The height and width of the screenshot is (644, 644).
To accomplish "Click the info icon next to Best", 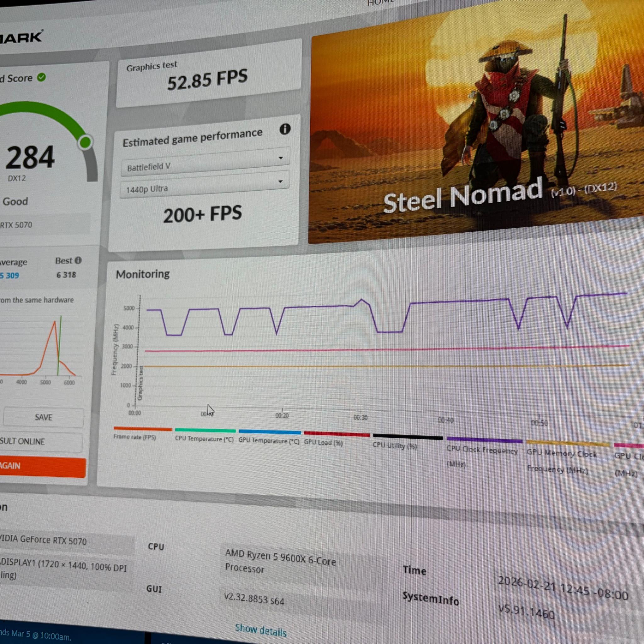I will pos(78,260).
